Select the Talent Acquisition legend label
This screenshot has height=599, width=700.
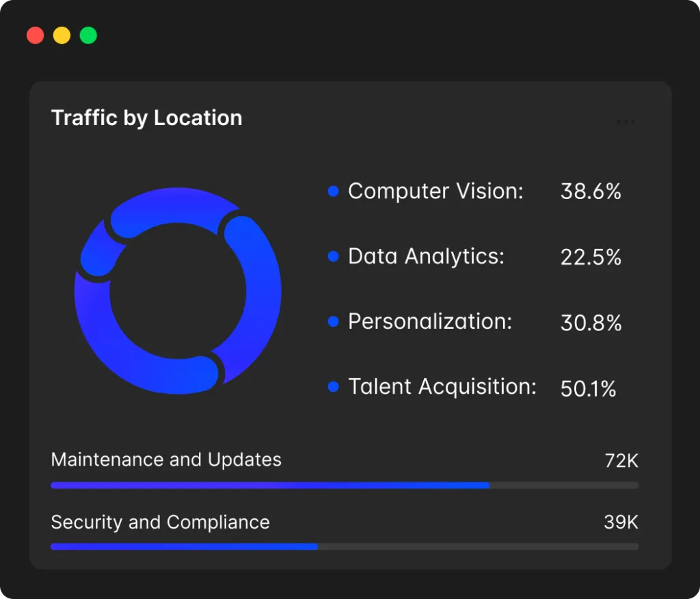(442, 387)
